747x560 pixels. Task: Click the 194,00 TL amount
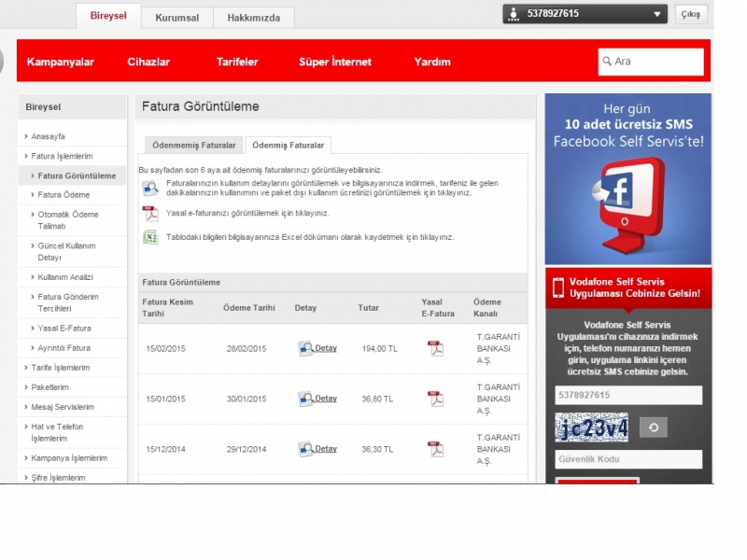pos(380,348)
